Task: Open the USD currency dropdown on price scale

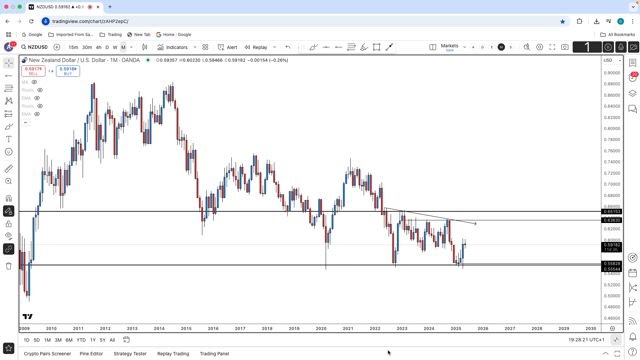Action: (612, 60)
